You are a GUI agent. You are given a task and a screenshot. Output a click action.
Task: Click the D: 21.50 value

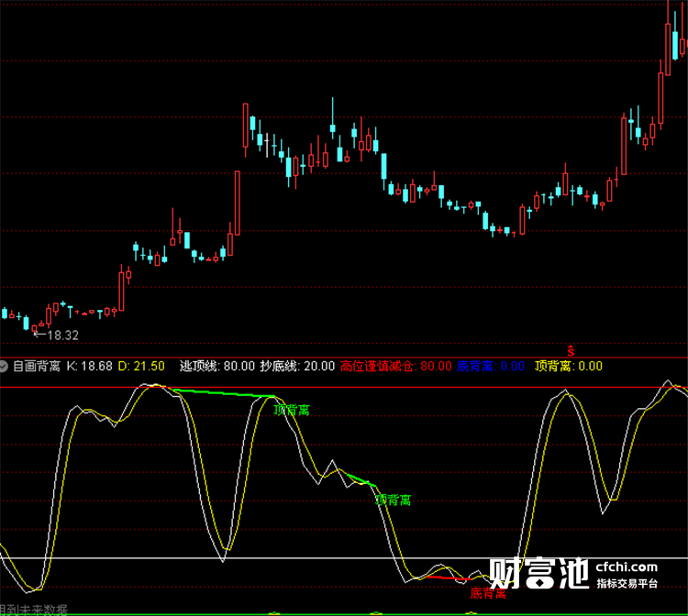[x=141, y=366]
